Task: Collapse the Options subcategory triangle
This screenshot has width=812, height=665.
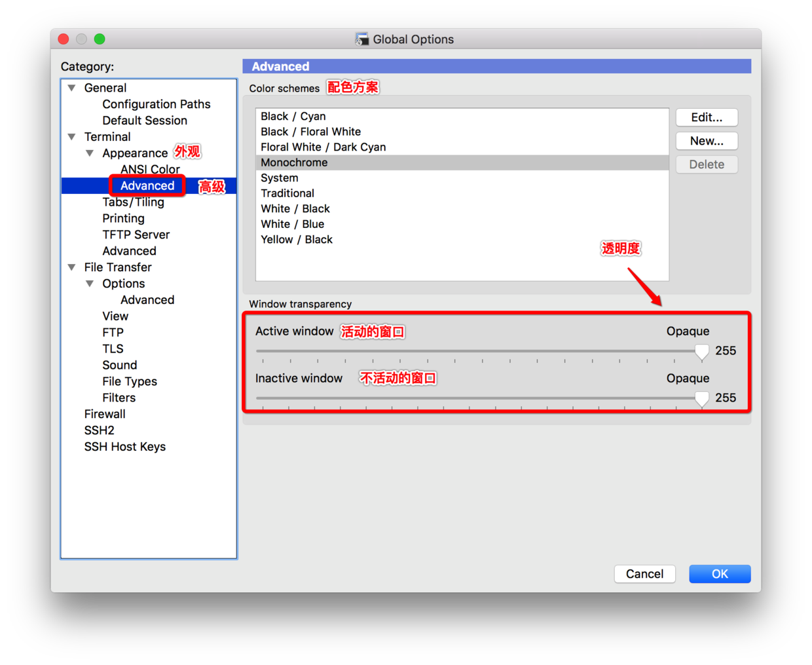Action: point(90,284)
